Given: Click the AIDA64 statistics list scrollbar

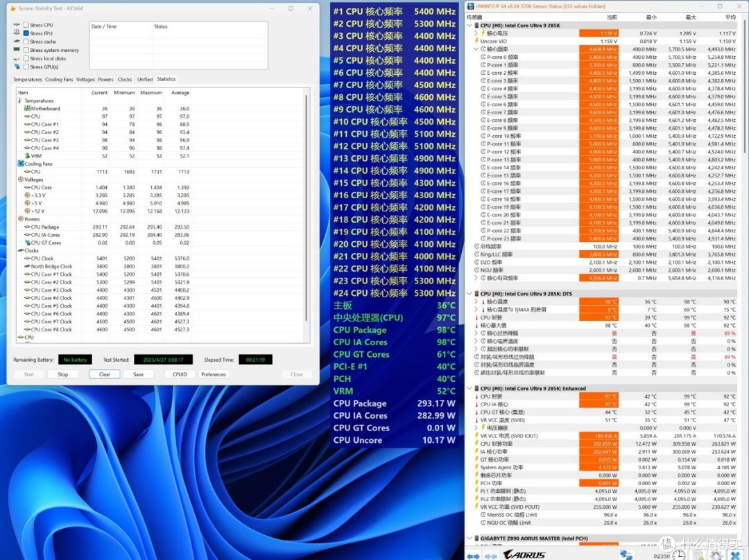Looking at the screenshot, I should [307, 207].
